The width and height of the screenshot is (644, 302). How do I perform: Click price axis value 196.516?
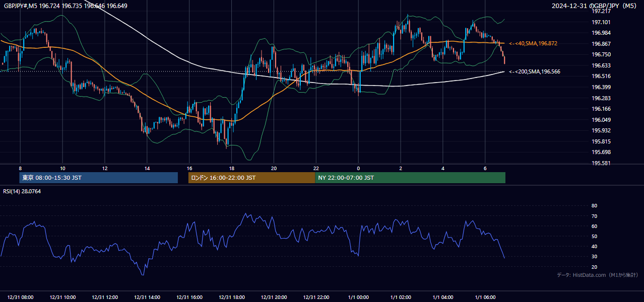pyautogui.click(x=601, y=77)
